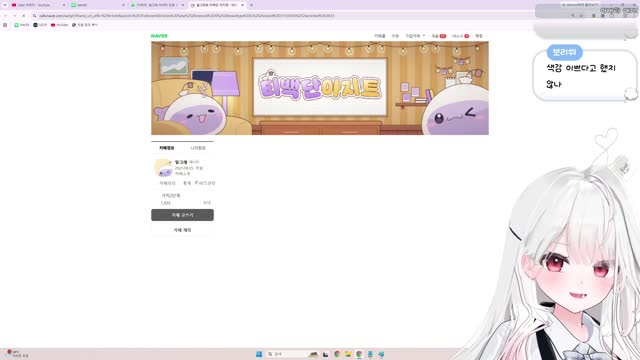640x360 pixels.
Task: Open the apps grid icon in bookmarks bar
Action: pos(5,25)
